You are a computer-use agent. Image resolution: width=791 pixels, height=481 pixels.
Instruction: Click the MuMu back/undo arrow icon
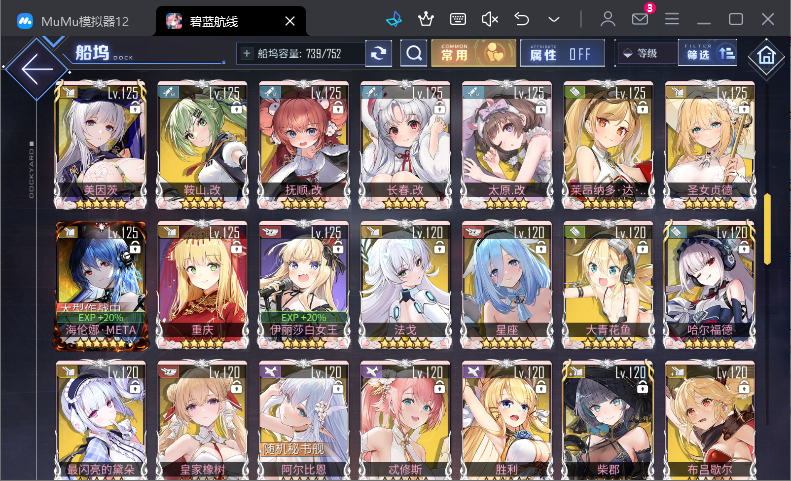pos(522,20)
